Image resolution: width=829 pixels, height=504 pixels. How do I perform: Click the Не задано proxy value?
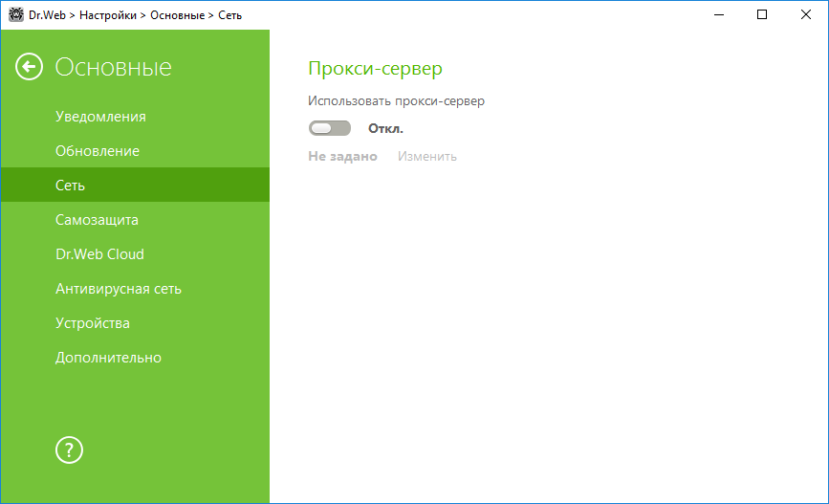click(342, 157)
